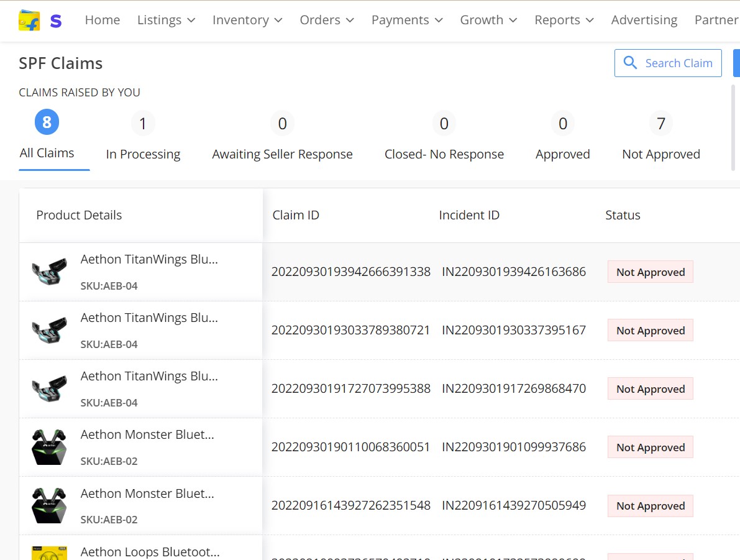740x560 pixels.
Task: Click Not Approved status for incident ending 163686
Action: [x=651, y=272]
